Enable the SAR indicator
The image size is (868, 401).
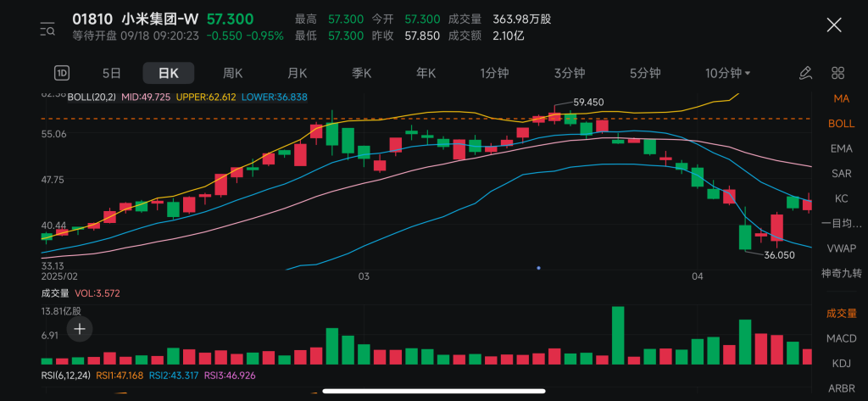[x=841, y=173]
